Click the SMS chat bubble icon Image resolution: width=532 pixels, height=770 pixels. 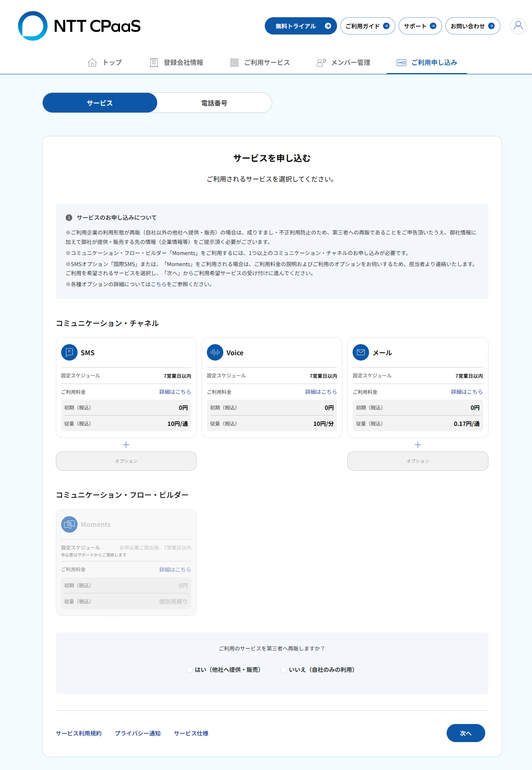pos(69,352)
